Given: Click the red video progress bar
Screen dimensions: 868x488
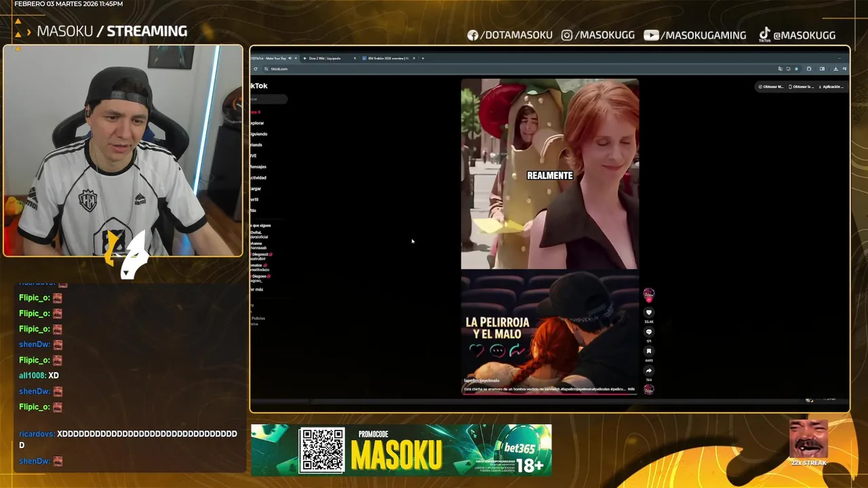Looking at the screenshot, I should pos(549,393).
